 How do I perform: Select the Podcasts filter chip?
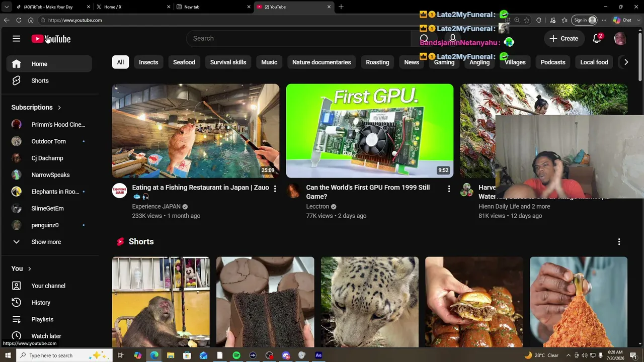(x=553, y=62)
